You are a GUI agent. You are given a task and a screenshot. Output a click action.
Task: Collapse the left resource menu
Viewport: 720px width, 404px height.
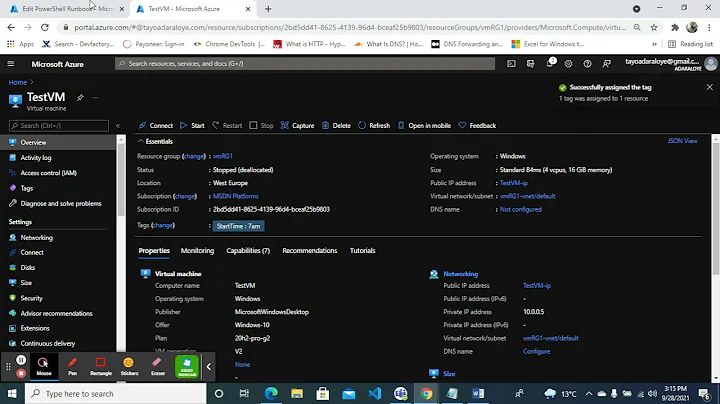coord(118,125)
